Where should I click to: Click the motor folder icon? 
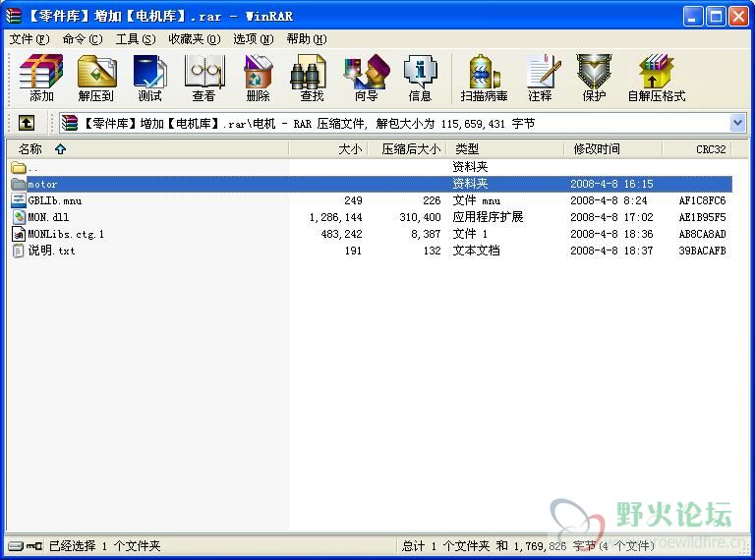tap(19, 184)
